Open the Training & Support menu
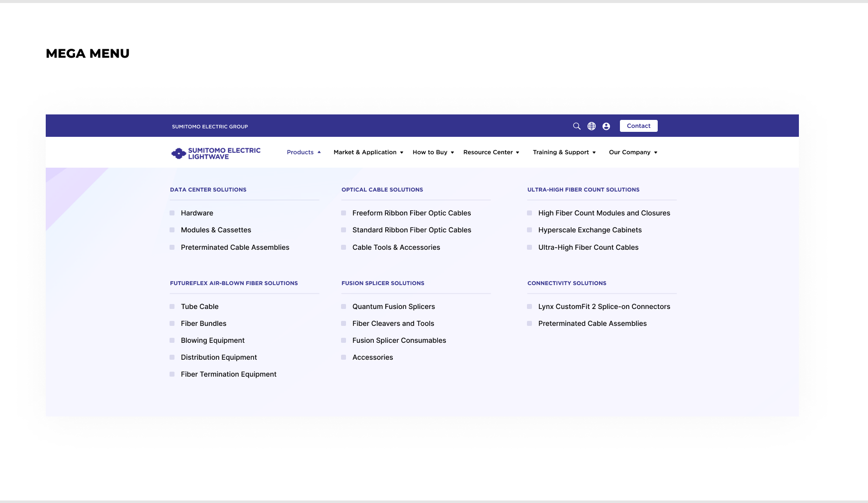The width and height of the screenshot is (868, 503). coord(564,152)
